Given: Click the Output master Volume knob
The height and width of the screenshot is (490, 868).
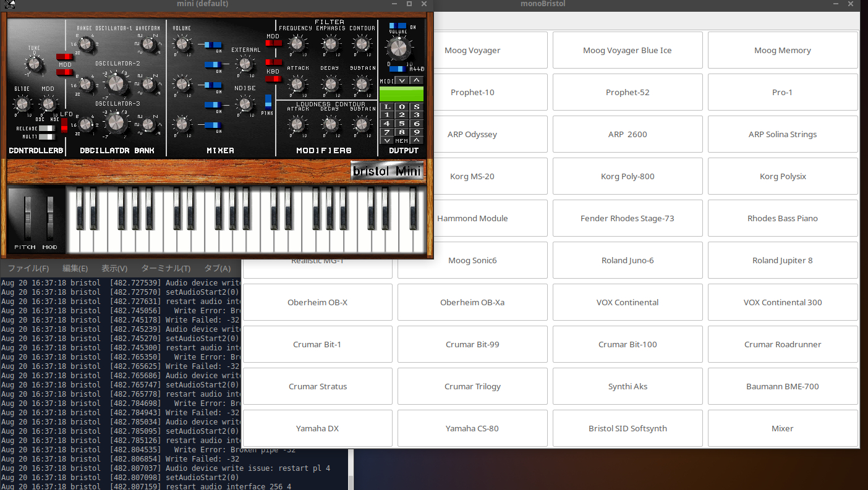Looking at the screenshot, I should point(399,48).
